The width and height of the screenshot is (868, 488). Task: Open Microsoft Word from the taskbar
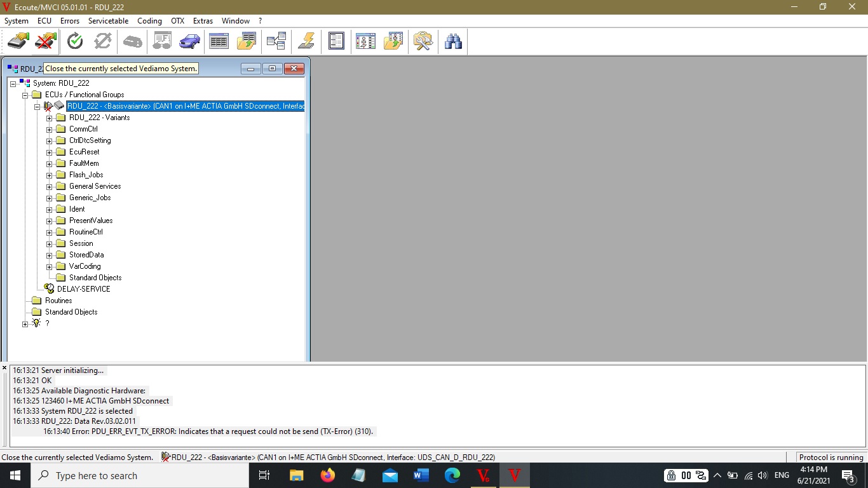coord(421,475)
